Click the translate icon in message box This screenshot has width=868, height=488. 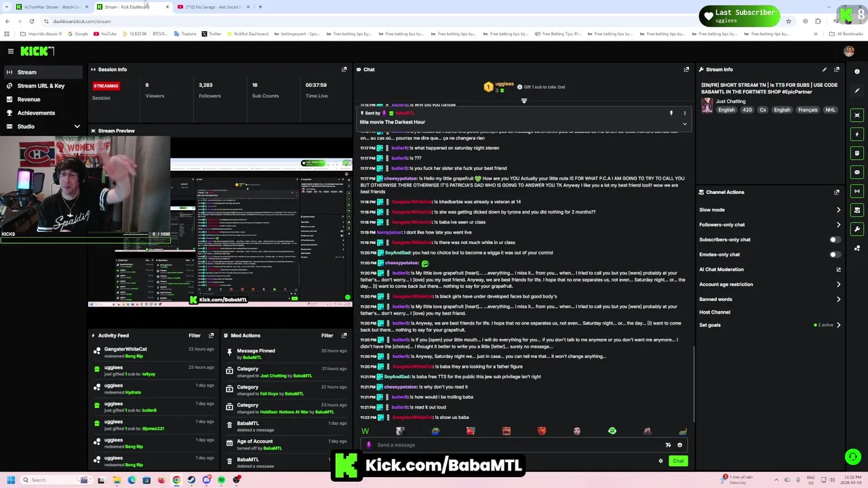point(668,445)
